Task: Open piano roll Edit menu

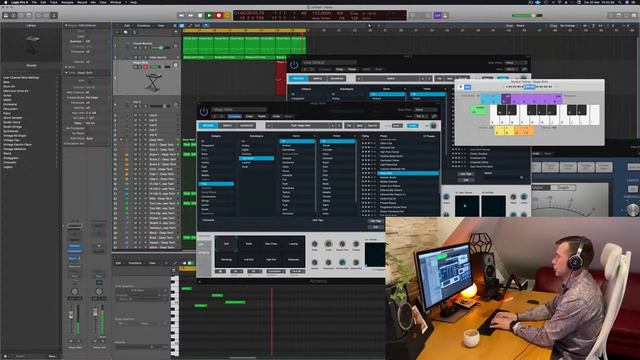Action: pos(118,263)
